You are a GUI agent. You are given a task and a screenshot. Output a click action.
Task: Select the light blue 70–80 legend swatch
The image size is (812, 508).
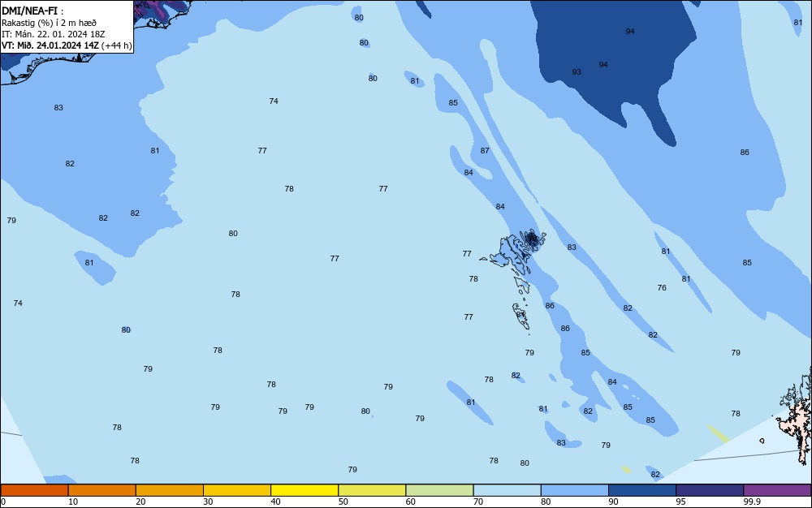point(507,490)
